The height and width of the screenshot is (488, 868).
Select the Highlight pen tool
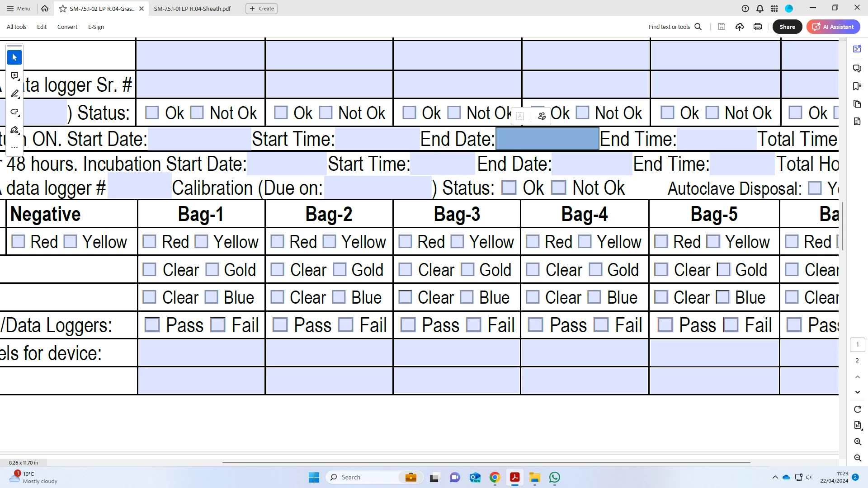(x=14, y=94)
